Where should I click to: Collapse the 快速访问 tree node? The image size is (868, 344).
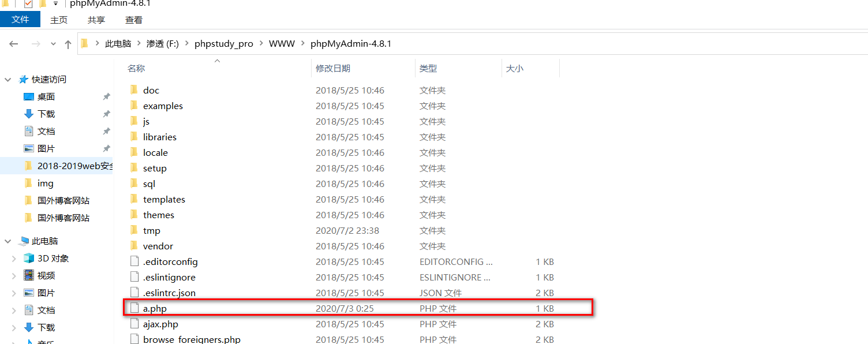9,80
